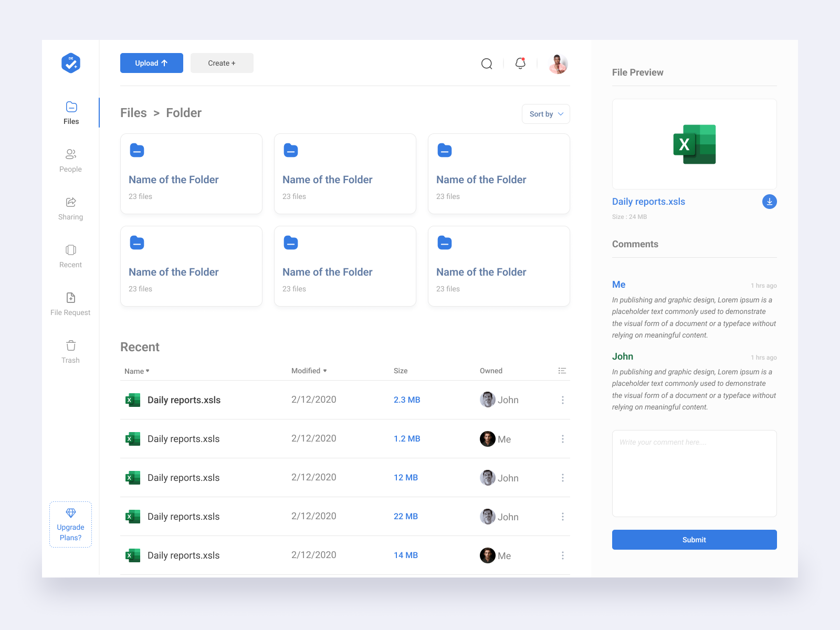Click the Submit button for comments
The image size is (840, 630).
click(694, 539)
